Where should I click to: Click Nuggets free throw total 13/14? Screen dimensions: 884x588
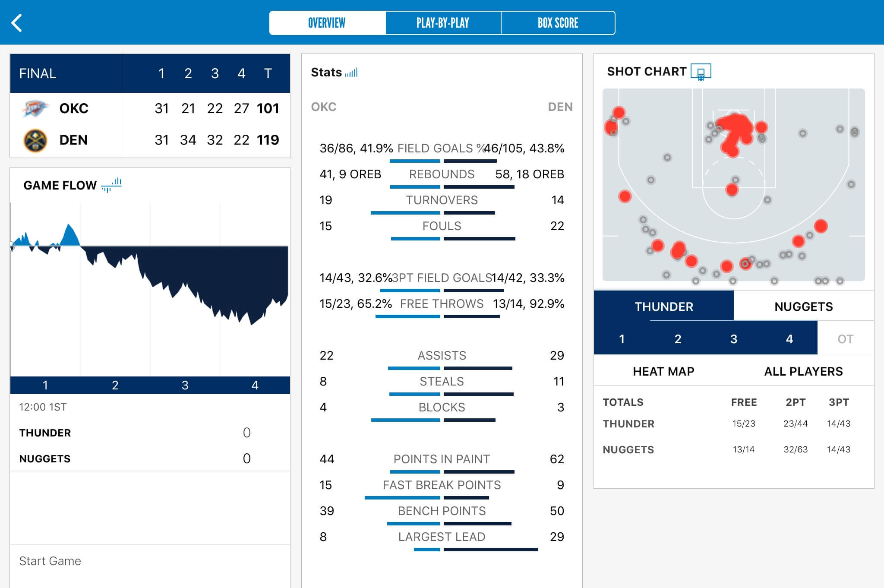tap(744, 449)
